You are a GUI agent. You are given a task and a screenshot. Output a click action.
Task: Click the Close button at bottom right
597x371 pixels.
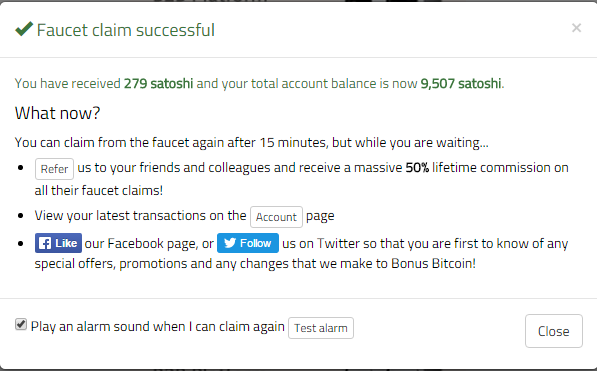554,331
